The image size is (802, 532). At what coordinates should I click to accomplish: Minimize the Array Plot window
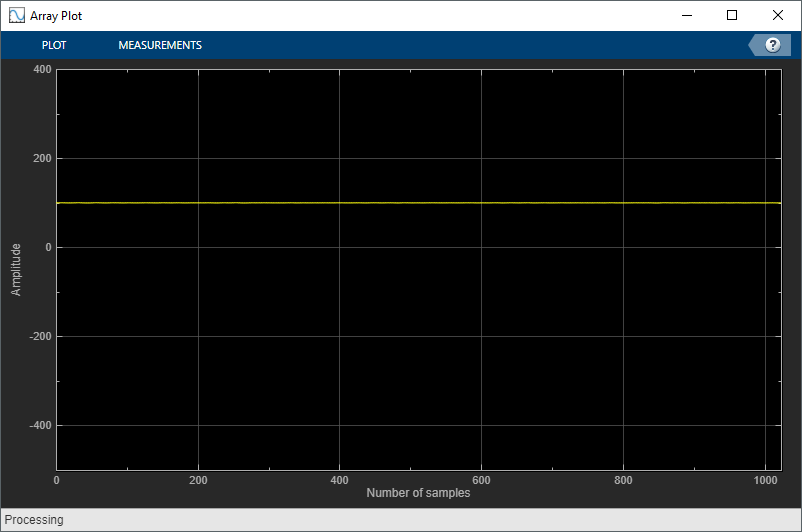point(687,15)
